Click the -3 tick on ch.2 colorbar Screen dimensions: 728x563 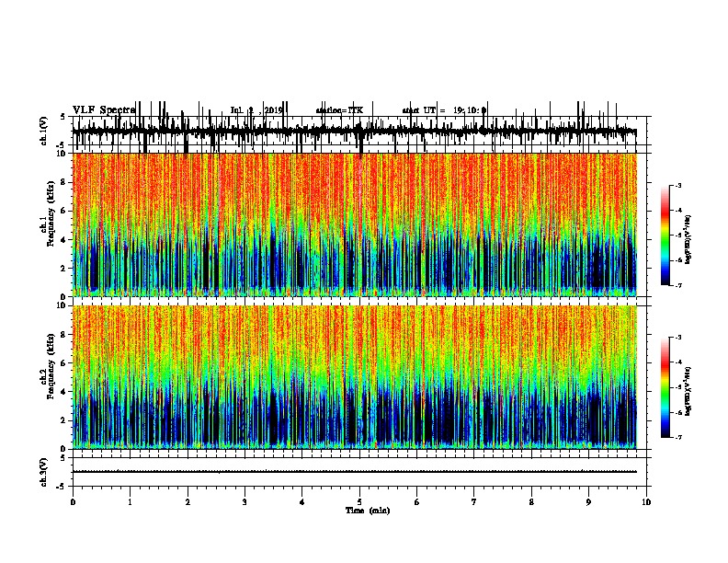[x=677, y=338]
